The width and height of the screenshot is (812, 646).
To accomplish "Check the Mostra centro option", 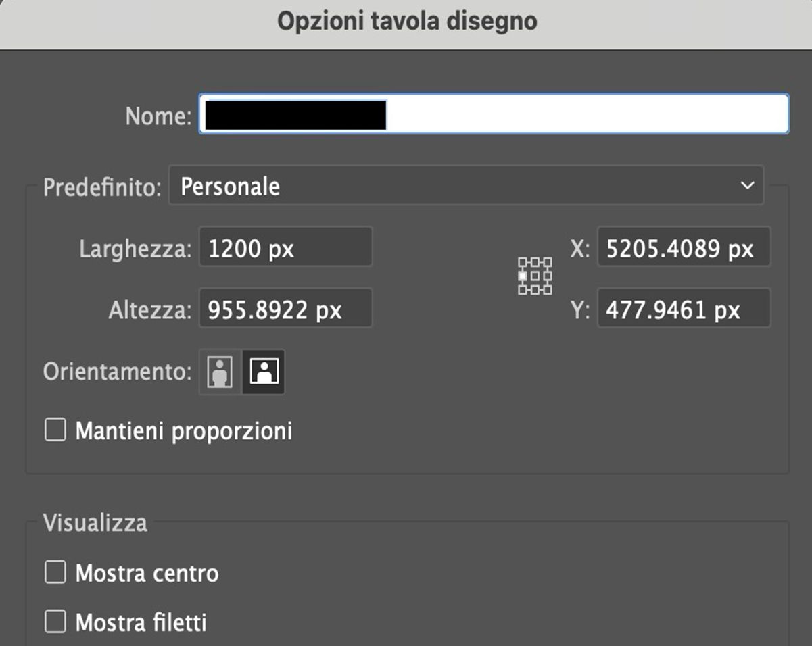I will pyautogui.click(x=55, y=573).
